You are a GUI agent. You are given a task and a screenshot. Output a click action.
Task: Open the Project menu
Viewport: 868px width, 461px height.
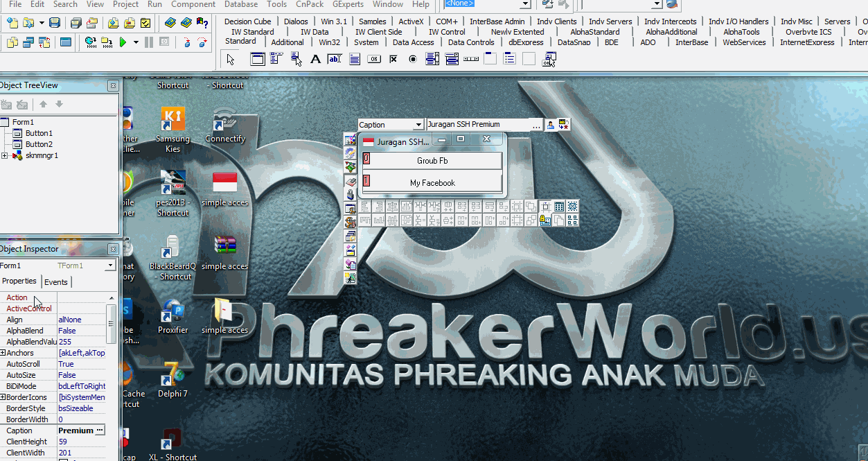pos(125,4)
